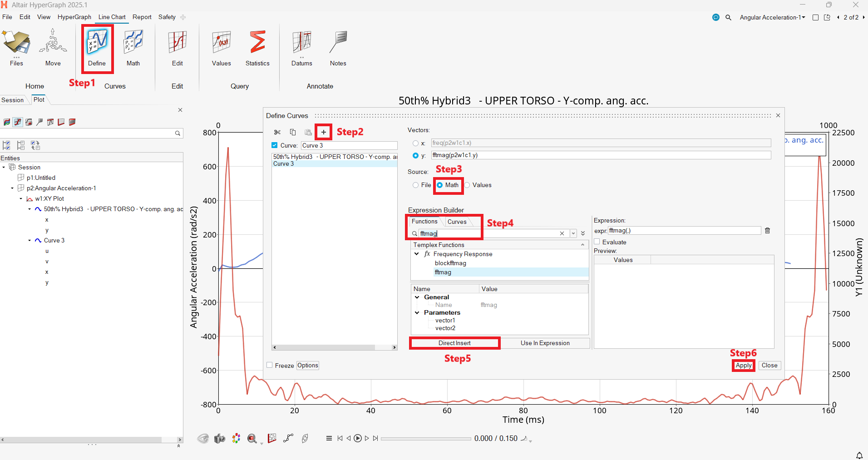This screenshot has height=460, width=868.
Task: Clear expression with the trash icon
Action: [768, 231]
